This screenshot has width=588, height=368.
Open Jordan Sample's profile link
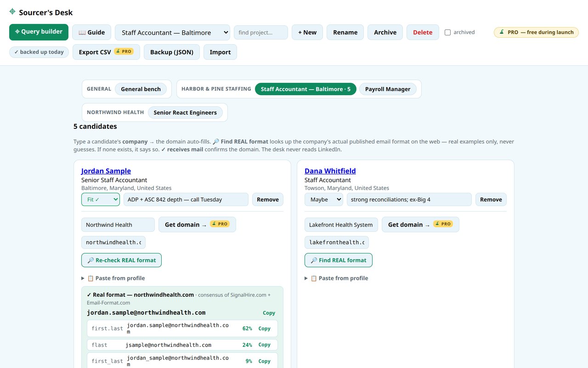[x=106, y=171]
